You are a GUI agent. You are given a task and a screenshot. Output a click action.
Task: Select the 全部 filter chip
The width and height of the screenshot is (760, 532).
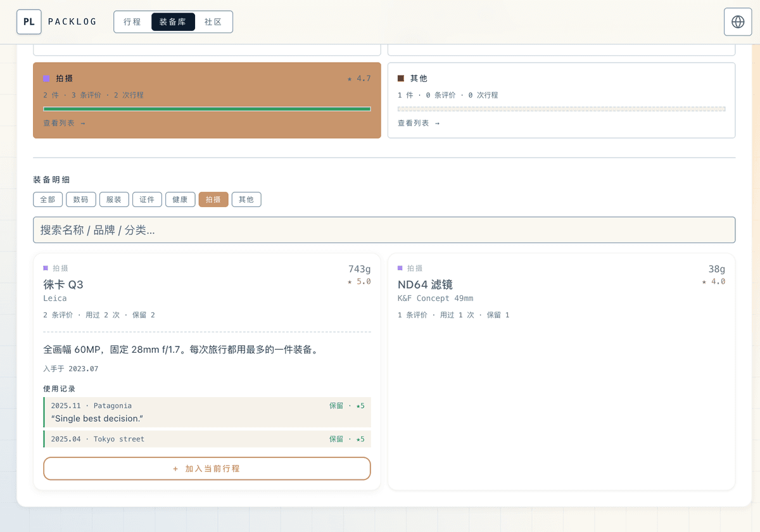48,199
